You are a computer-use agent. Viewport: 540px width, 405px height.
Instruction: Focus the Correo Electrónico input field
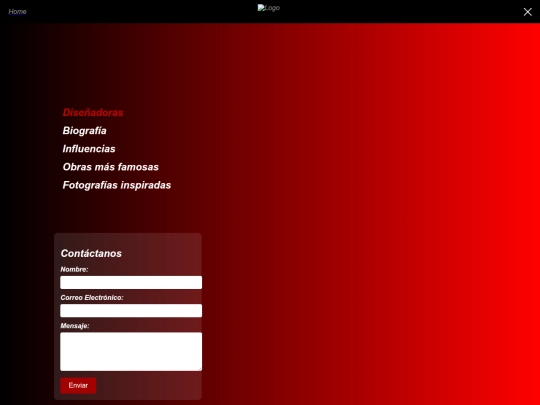pyautogui.click(x=131, y=311)
